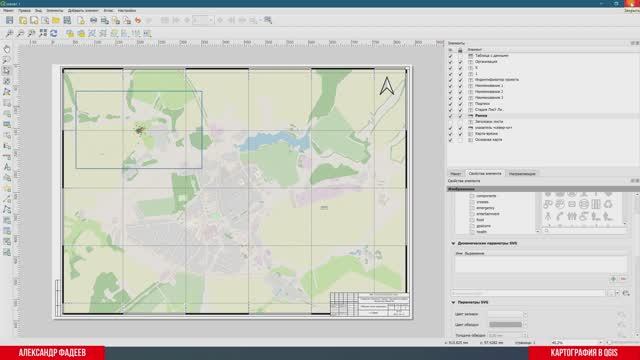Export the layout as PDF
The image size is (640, 360).
(x=127, y=20)
